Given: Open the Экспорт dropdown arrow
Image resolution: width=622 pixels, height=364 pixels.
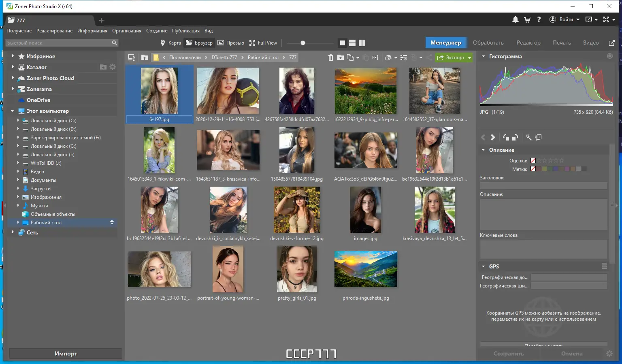Looking at the screenshot, I should click(469, 57).
